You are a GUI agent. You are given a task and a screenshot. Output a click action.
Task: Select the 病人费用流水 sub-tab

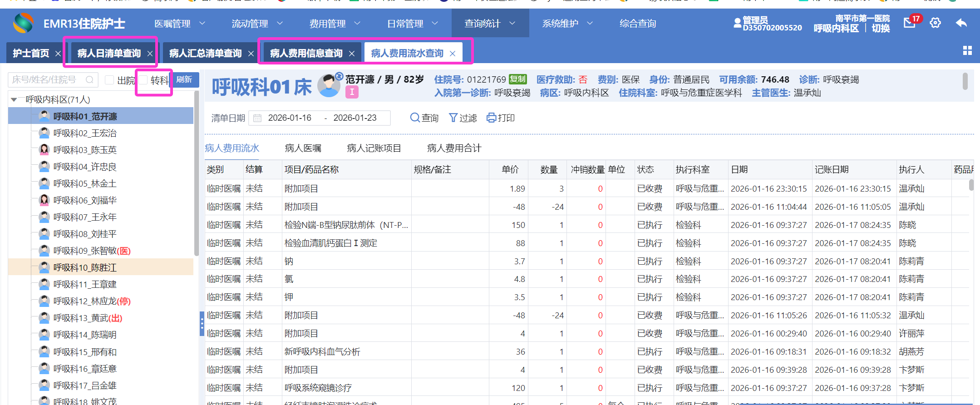click(232, 148)
